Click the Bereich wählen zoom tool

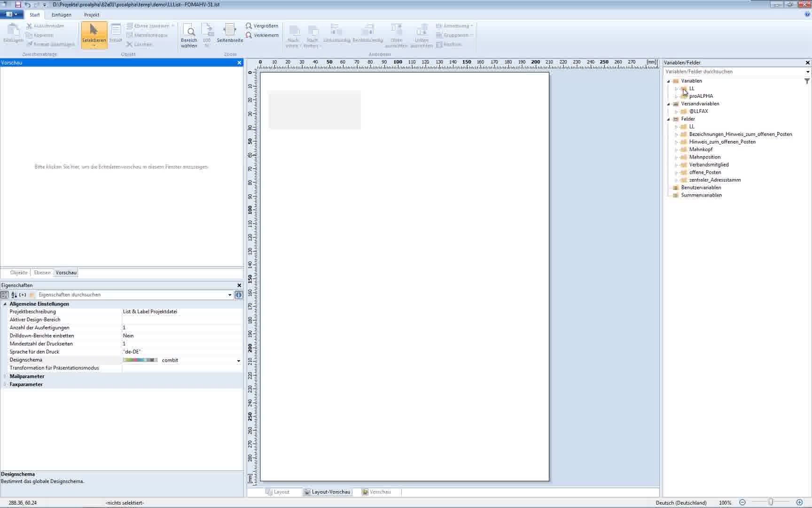189,35
